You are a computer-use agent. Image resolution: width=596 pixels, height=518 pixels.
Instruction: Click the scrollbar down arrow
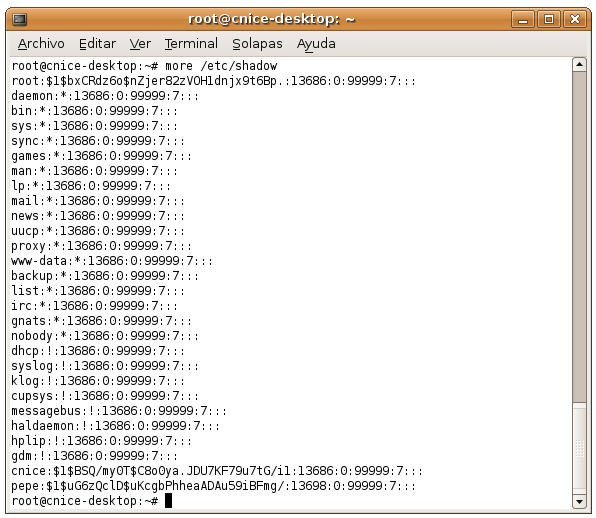pos(579,502)
